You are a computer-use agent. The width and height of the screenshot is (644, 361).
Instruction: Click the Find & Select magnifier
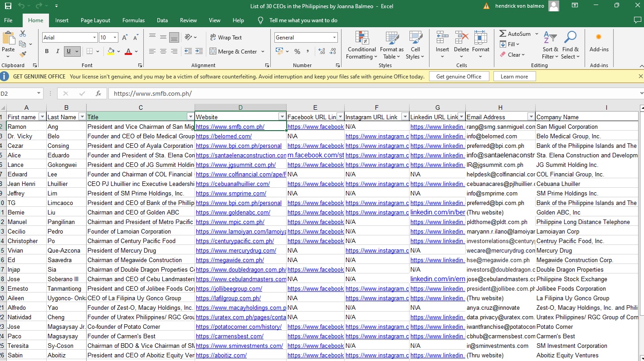pos(570,45)
